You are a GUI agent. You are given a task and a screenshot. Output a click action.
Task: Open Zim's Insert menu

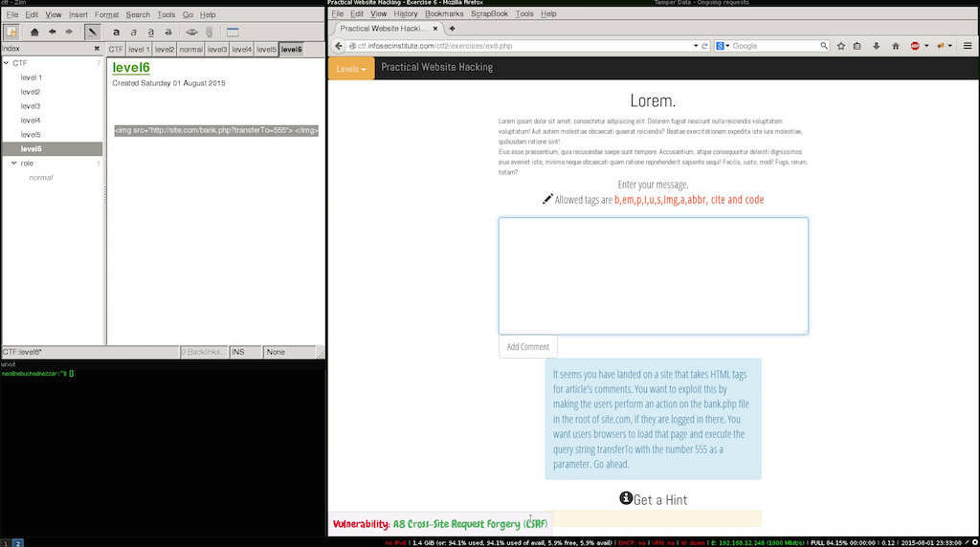click(x=78, y=14)
